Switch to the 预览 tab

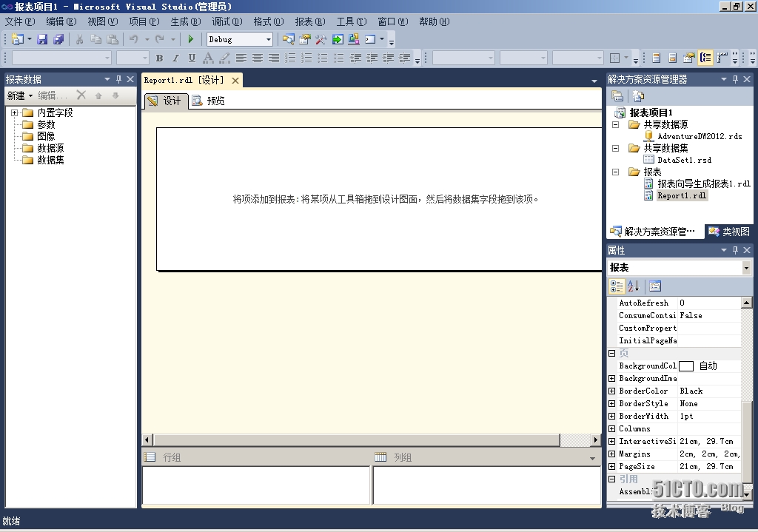209,101
